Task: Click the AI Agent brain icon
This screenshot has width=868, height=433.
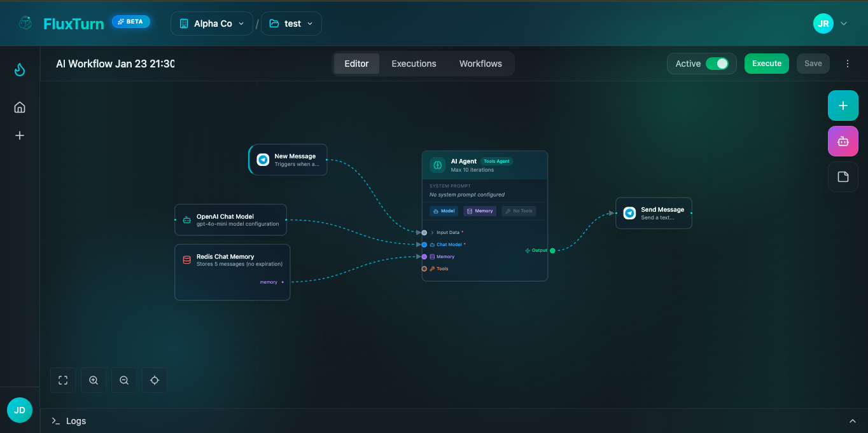Action: coord(438,165)
